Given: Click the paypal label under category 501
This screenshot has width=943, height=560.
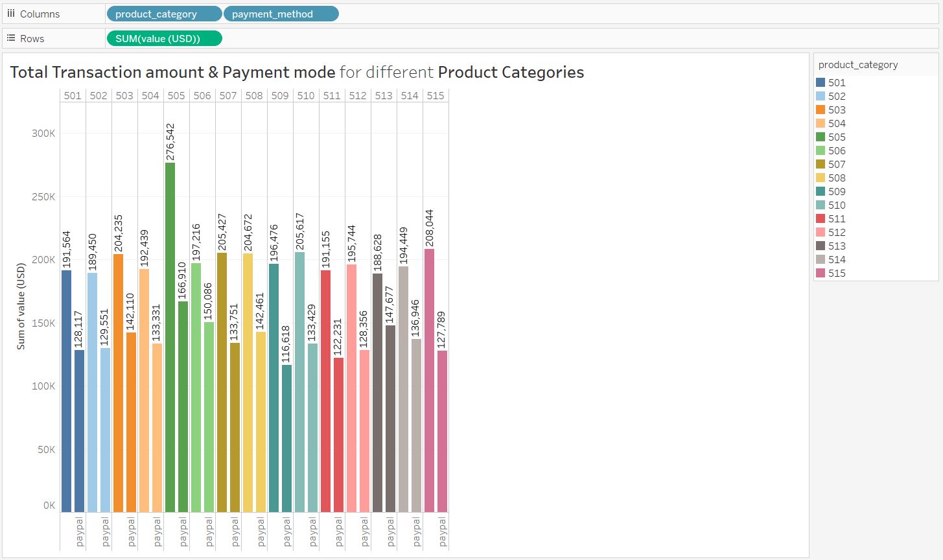Looking at the screenshot, I should 80,532.
